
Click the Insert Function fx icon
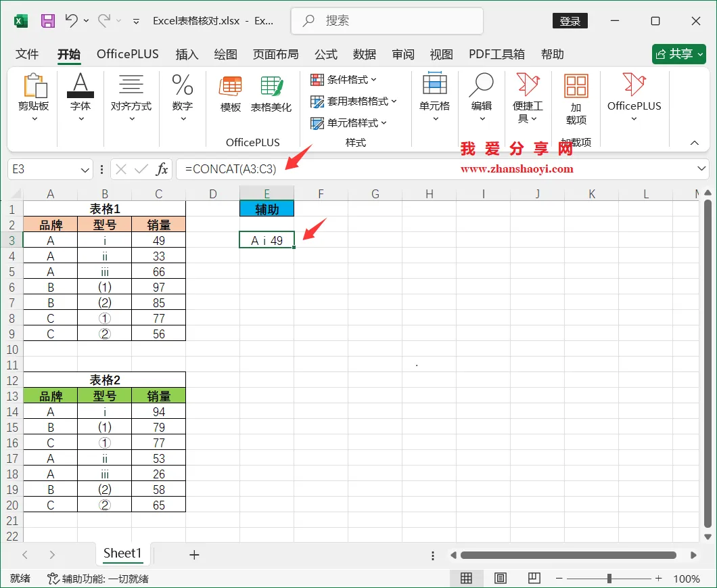pos(162,169)
